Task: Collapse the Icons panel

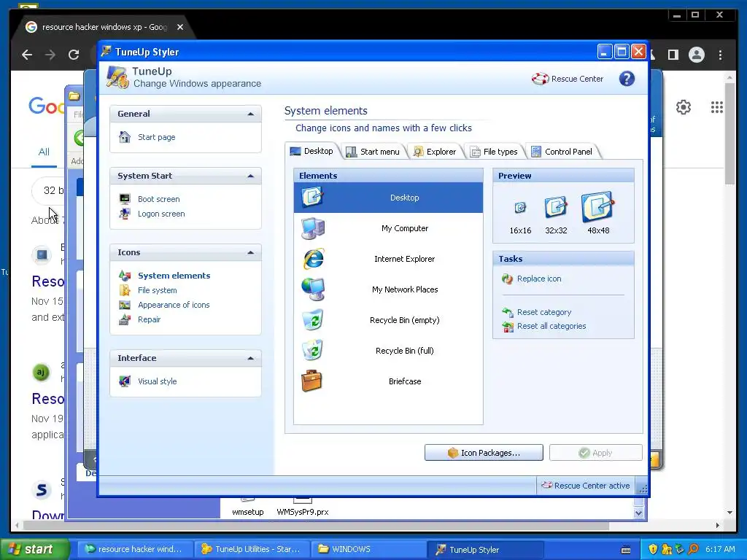Action: point(251,253)
